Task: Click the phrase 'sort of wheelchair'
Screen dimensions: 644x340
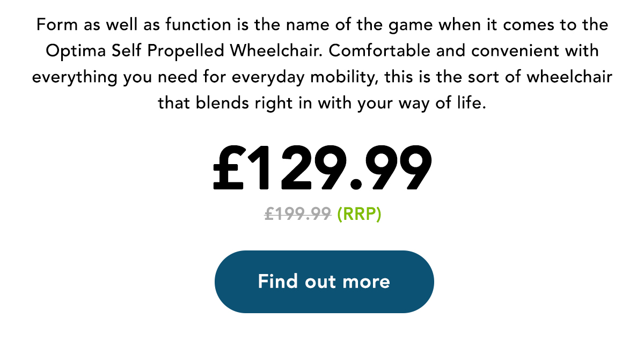Action: pos(542,77)
